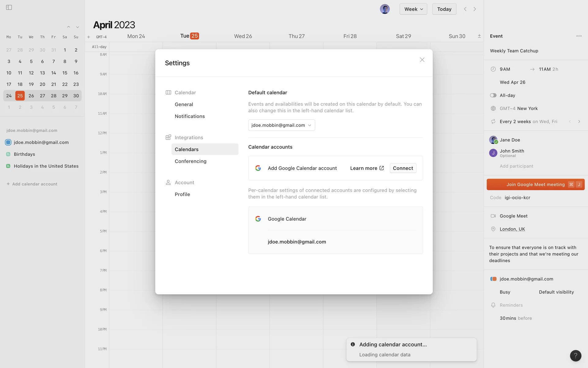This screenshot has width=588, height=368.
Task: Toggle the sidebar panel icon
Action: [x=9, y=7]
